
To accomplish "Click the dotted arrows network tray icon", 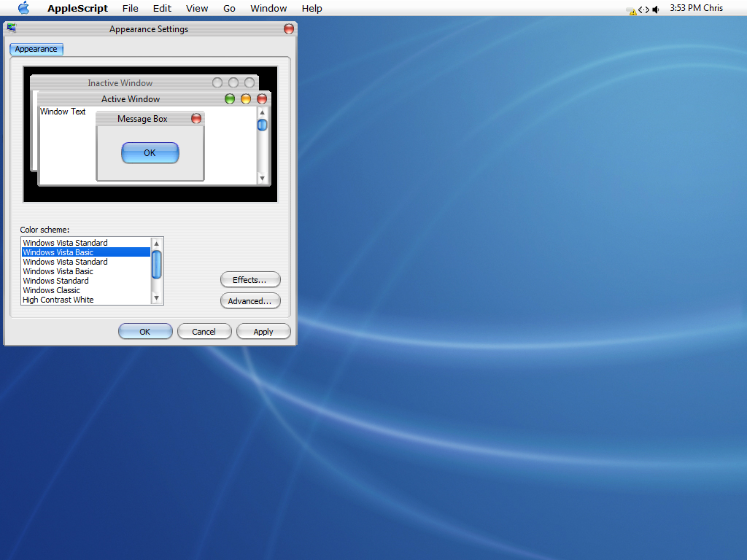I will point(643,9).
